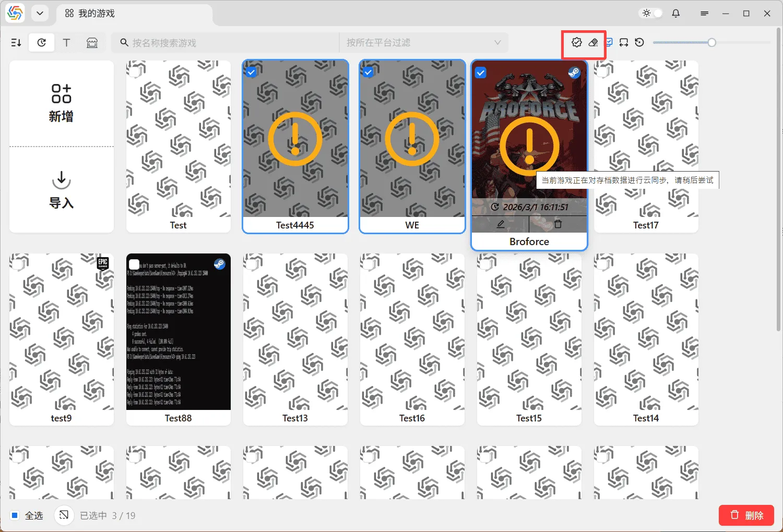Open the notification bell in the title bar
Screen dimensions: 783x532
pos(675,13)
